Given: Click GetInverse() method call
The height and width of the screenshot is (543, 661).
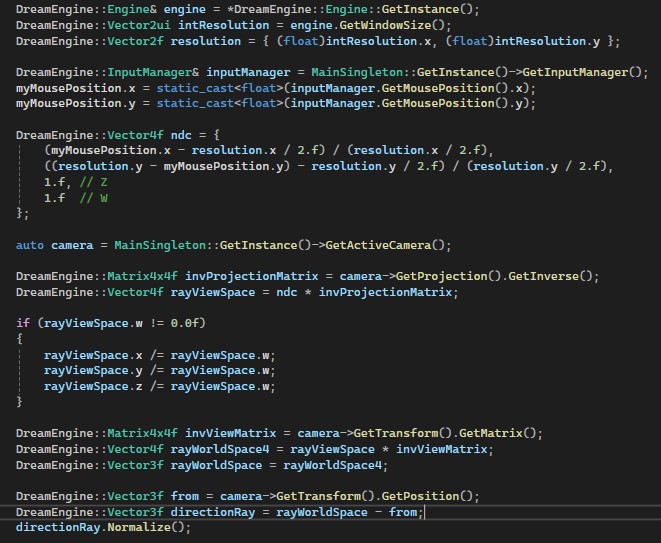Looking at the screenshot, I should 550,277.
